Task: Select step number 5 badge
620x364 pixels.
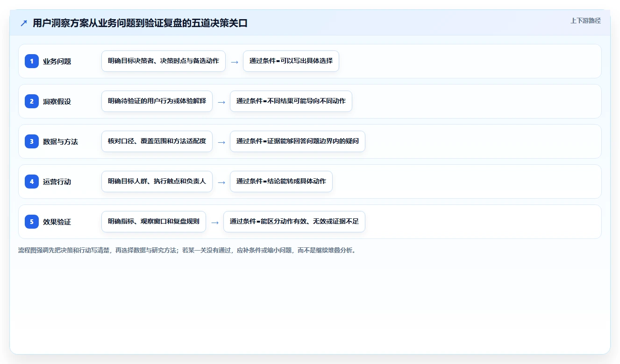Action: (x=32, y=221)
